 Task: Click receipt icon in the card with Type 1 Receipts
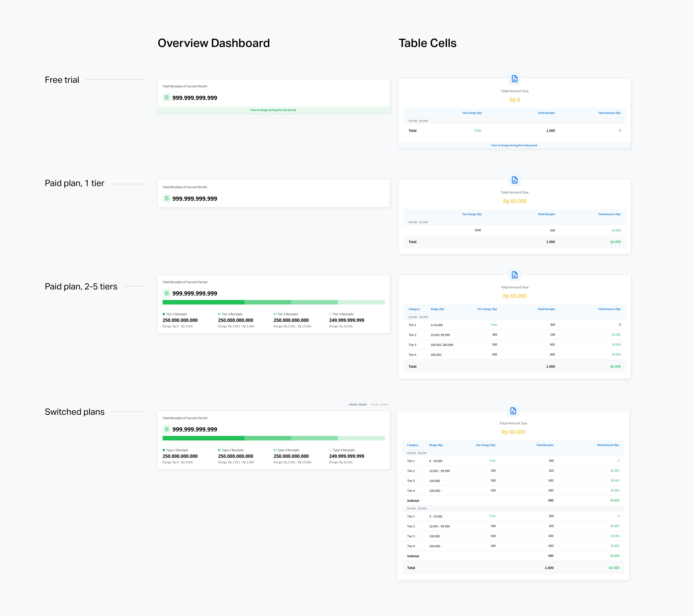pyautogui.click(x=166, y=429)
